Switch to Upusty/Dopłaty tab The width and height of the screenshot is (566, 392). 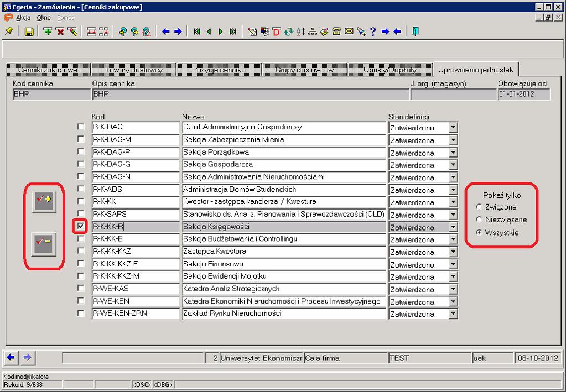point(390,70)
